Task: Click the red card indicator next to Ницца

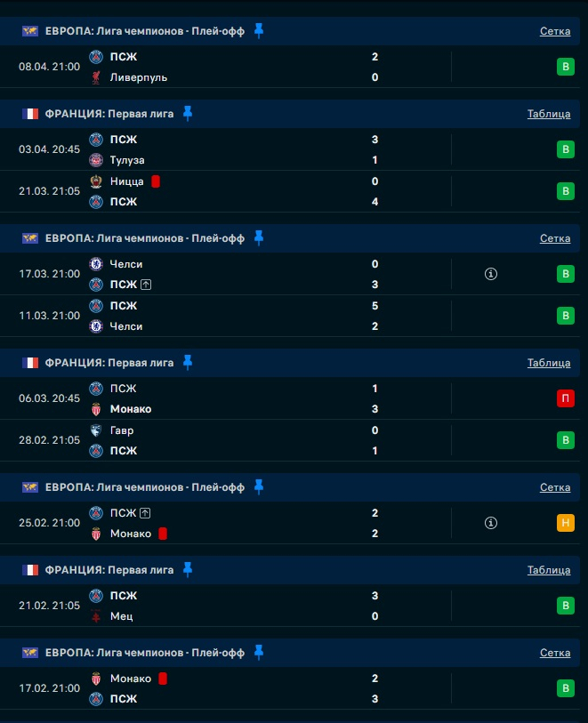Action: [x=155, y=181]
